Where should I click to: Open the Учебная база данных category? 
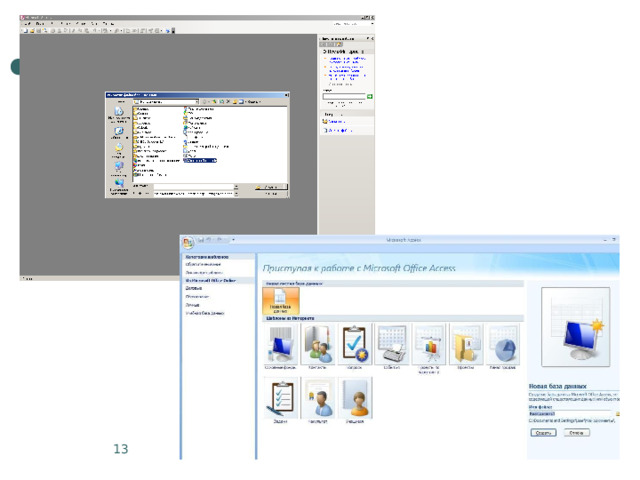click(205, 313)
